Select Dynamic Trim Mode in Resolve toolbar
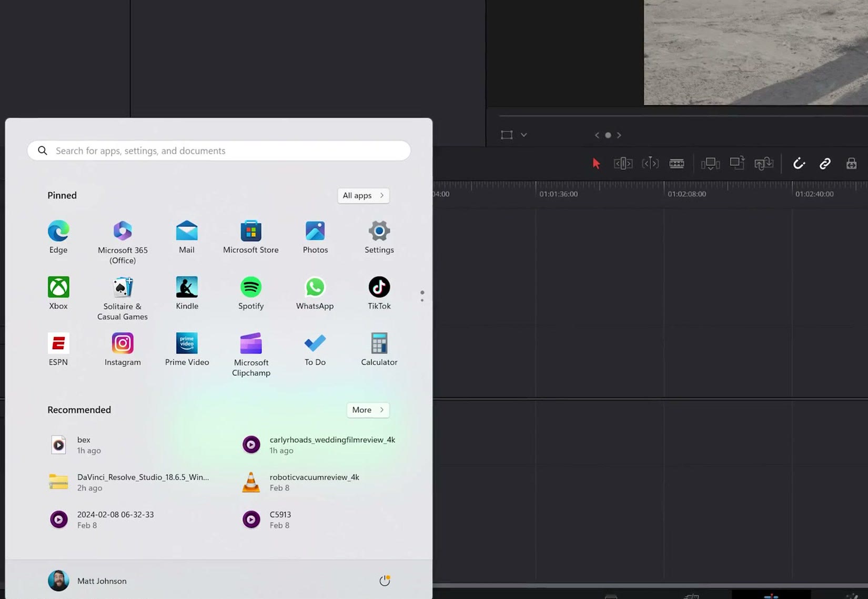This screenshot has width=868, height=599. tap(650, 163)
